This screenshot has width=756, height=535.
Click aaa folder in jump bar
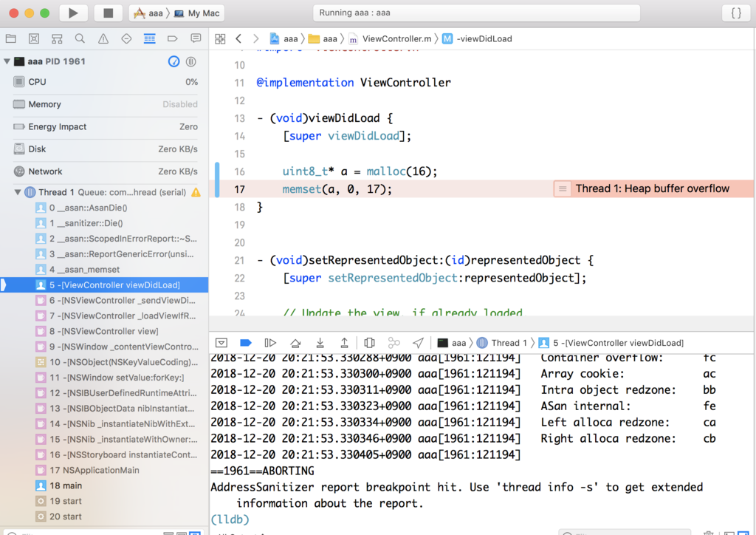[323, 38]
